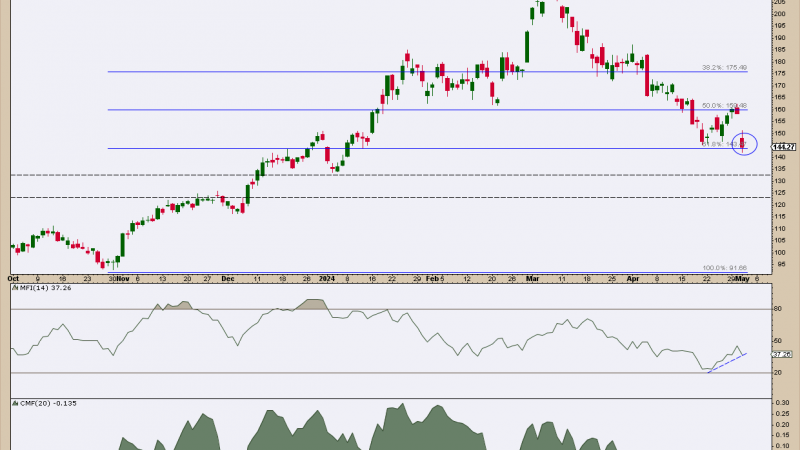Click the 135 price axis value
Viewport: 800px width, 450px height.
click(780, 169)
